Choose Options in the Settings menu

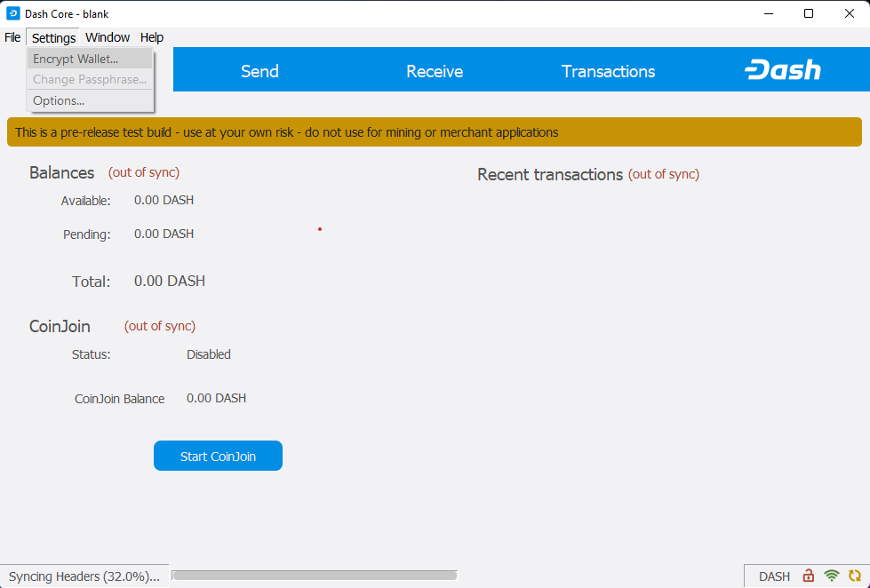59,100
